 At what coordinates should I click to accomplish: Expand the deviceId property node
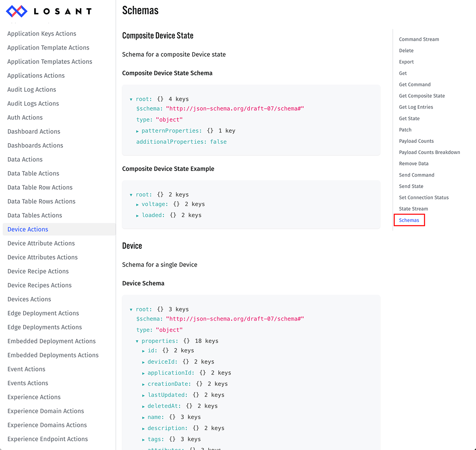coord(144,362)
